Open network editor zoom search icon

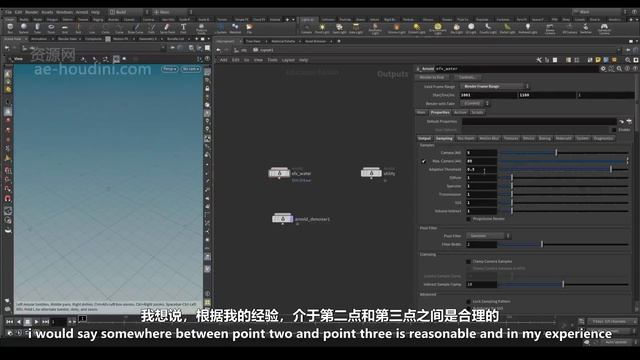628,60
